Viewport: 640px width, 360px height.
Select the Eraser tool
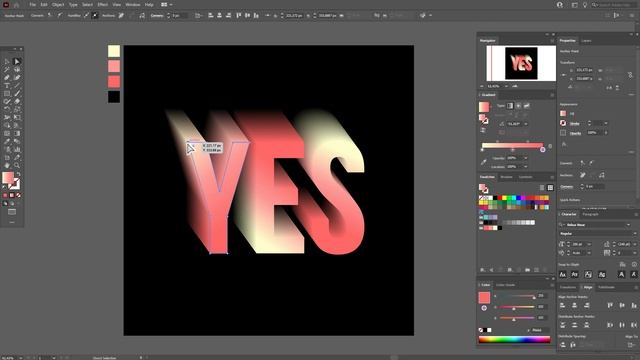(17, 102)
